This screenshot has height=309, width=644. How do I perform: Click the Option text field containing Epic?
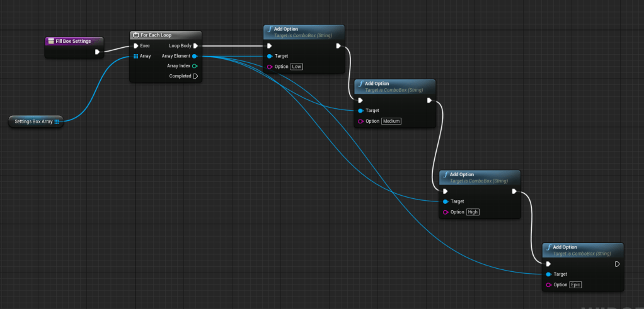575,285
